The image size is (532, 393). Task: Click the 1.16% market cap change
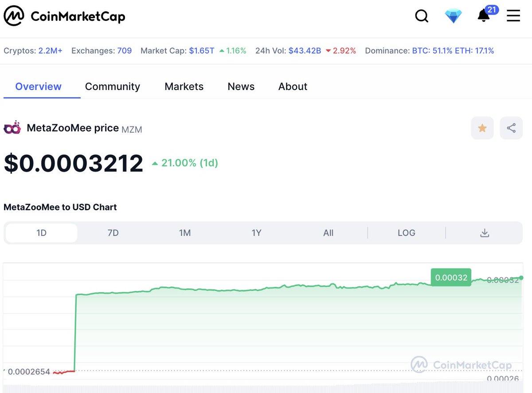(x=233, y=51)
